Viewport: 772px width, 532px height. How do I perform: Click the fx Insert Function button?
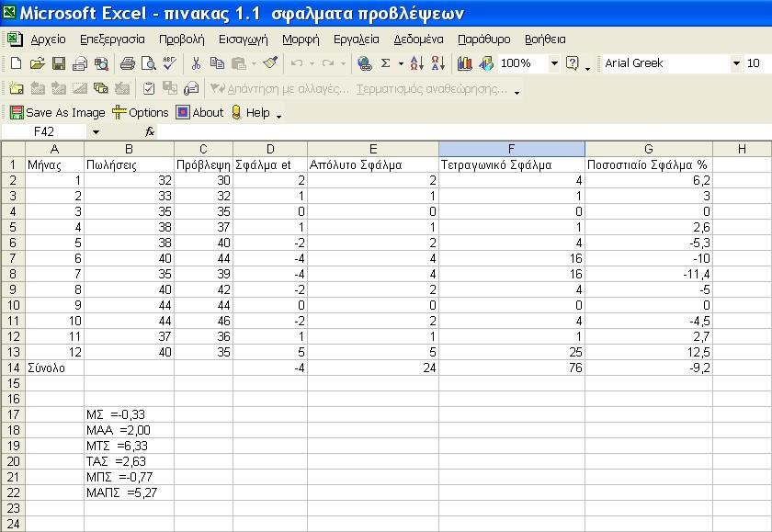150,131
